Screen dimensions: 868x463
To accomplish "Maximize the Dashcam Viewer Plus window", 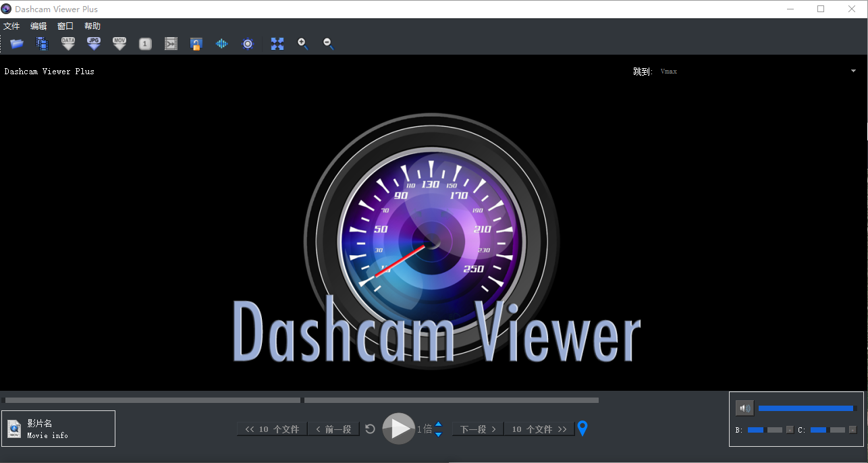I will point(821,9).
